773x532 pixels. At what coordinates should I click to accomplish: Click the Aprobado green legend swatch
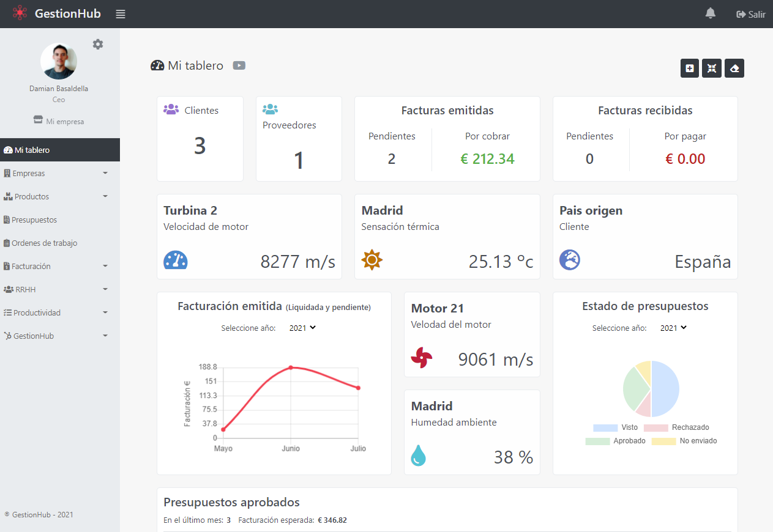(x=597, y=441)
